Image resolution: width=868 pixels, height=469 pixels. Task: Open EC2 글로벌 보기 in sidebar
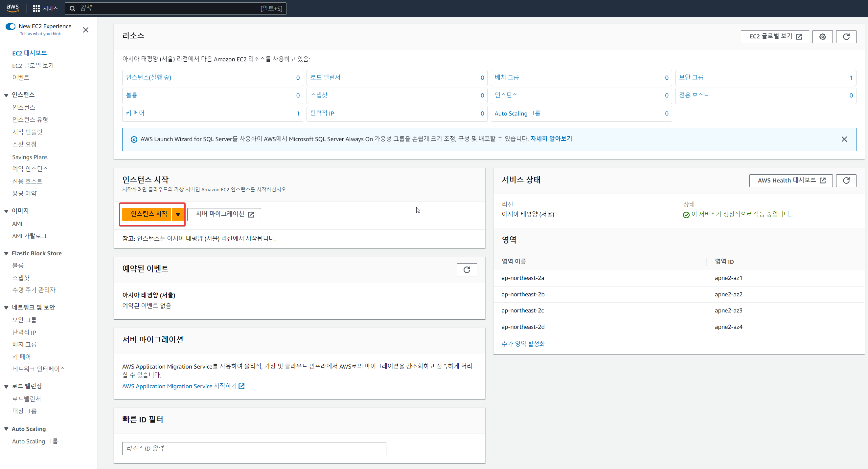coord(33,65)
